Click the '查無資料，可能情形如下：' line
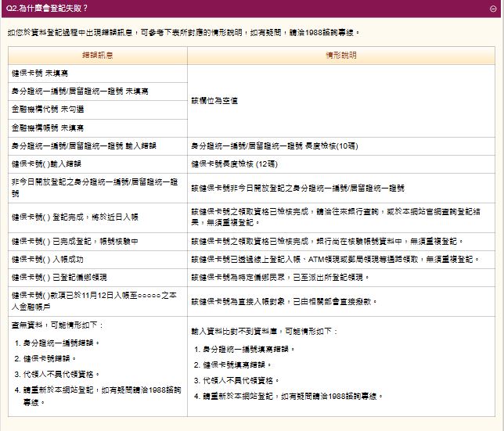The height and width of the screenshot is (431, 504). point(57,325)
